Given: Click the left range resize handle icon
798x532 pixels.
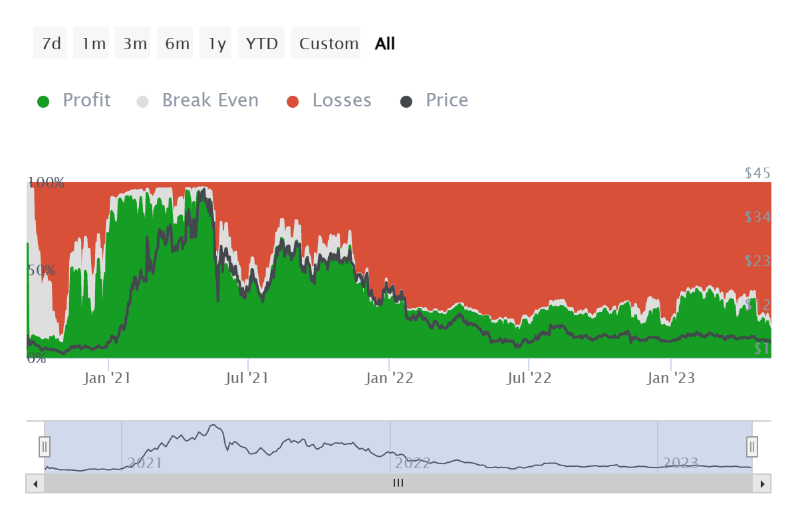Looking at the screenshot, I should [x=44, y=447].
